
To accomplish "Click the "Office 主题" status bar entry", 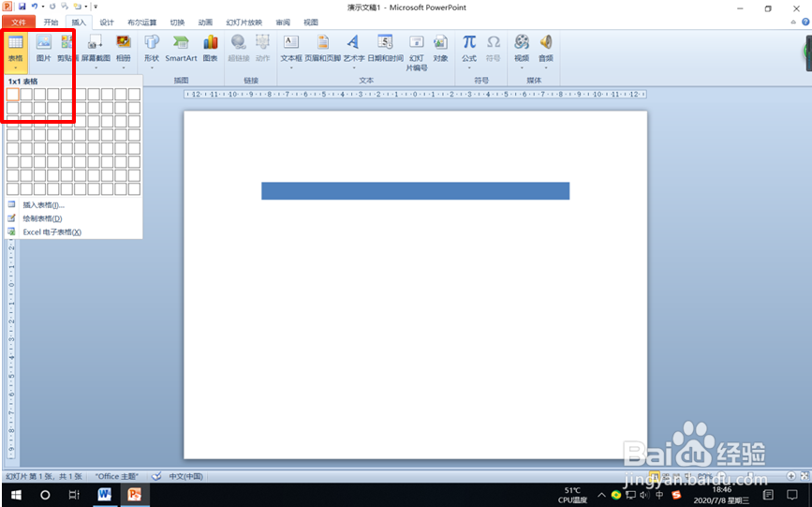I will (117, 476).
